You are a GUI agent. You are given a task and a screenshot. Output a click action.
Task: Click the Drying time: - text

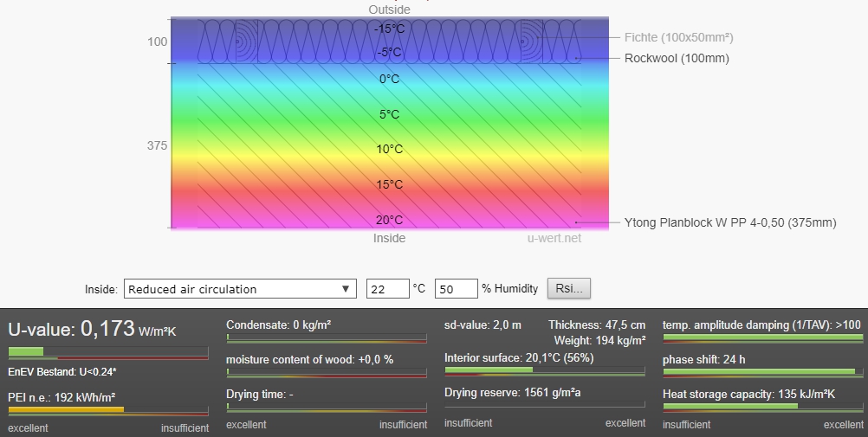tap(260, 395)
